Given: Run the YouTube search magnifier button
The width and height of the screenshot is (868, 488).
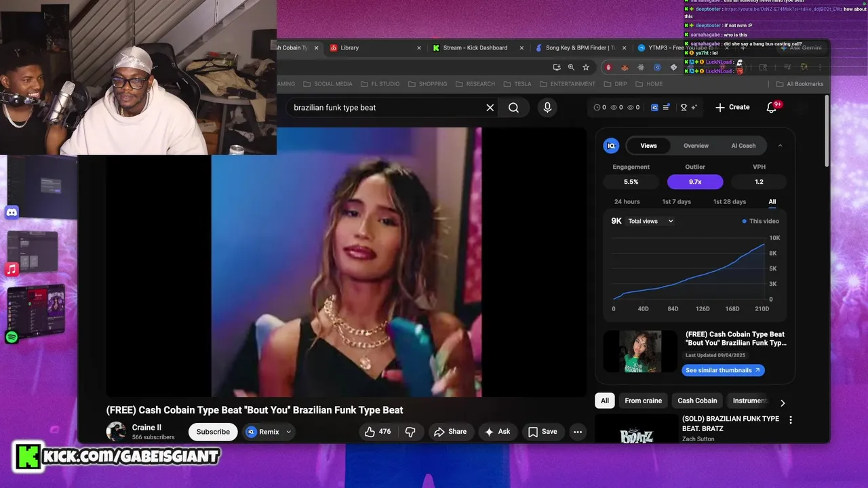Looking at the screenshot, I should (x=513, y=107).
